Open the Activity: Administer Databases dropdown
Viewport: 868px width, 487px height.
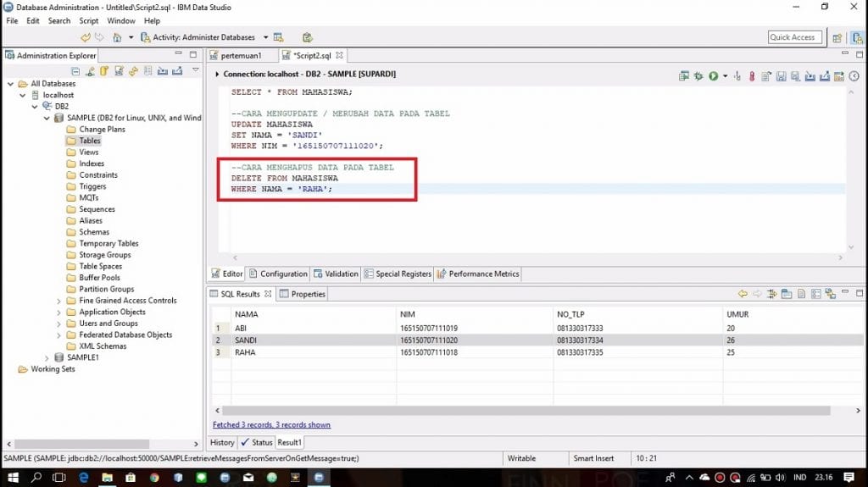point(265,37)
